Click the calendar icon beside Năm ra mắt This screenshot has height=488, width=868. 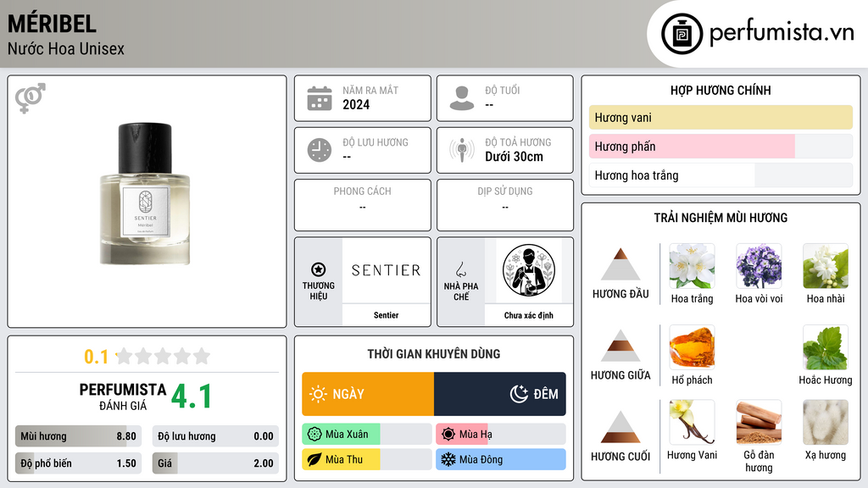click(x=320, y=98)
